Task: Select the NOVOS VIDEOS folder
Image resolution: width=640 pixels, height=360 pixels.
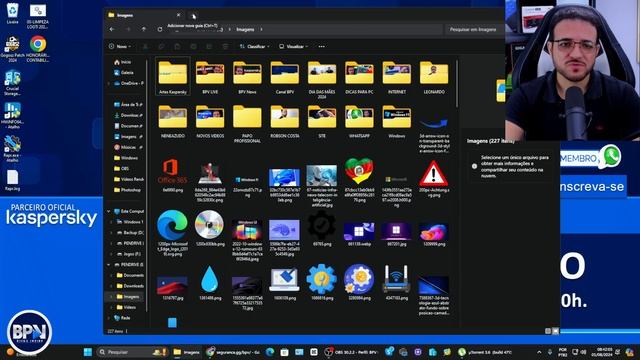Action: coord(210,121)
